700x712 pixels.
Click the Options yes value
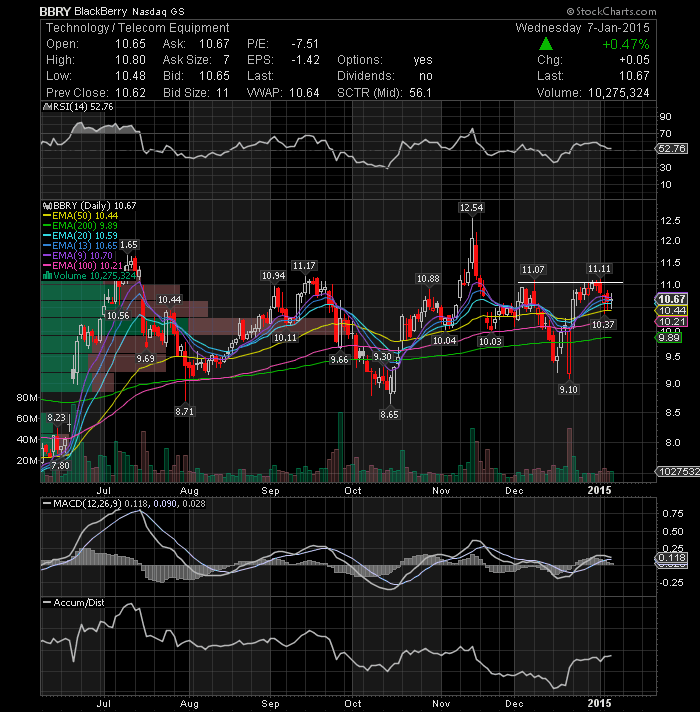(x=423, y=60)
